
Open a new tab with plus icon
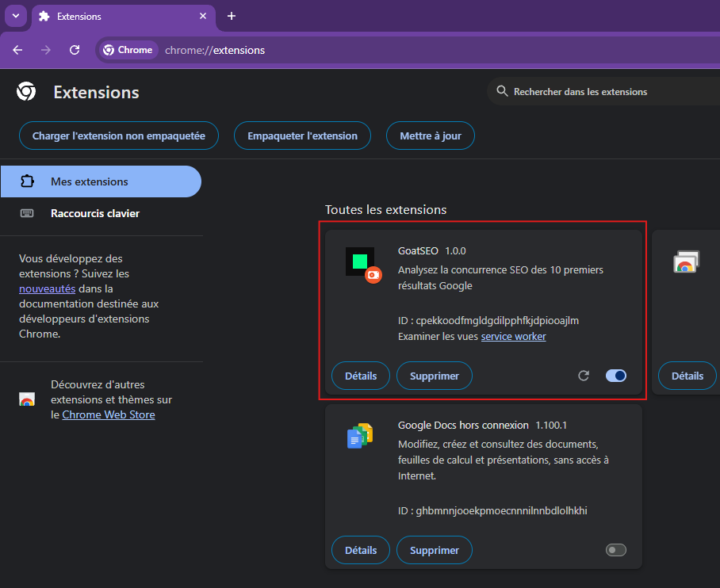[232, 16]
